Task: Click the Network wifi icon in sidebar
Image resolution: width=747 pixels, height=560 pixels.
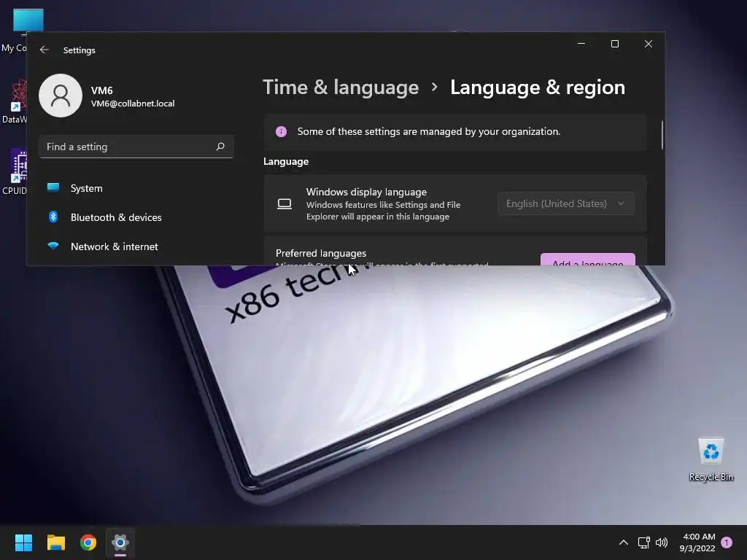Action: click(53, 246)
